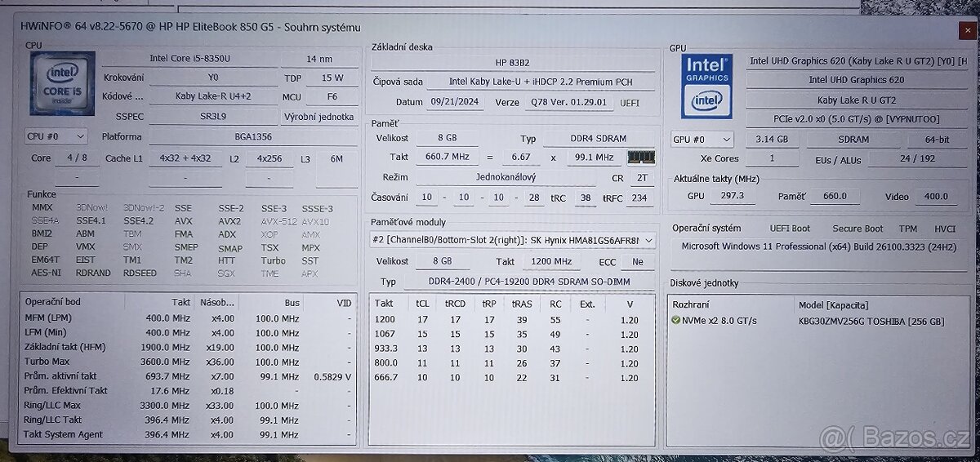The width and height of the screenshot is (980, 462).
Task: Click the module type DDR4-2400 / PC4-19200 field
Action: 528,282
